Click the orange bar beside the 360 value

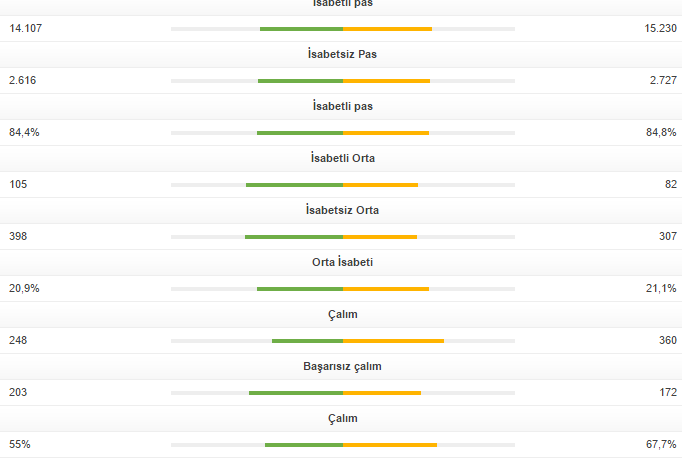(393, 341)
